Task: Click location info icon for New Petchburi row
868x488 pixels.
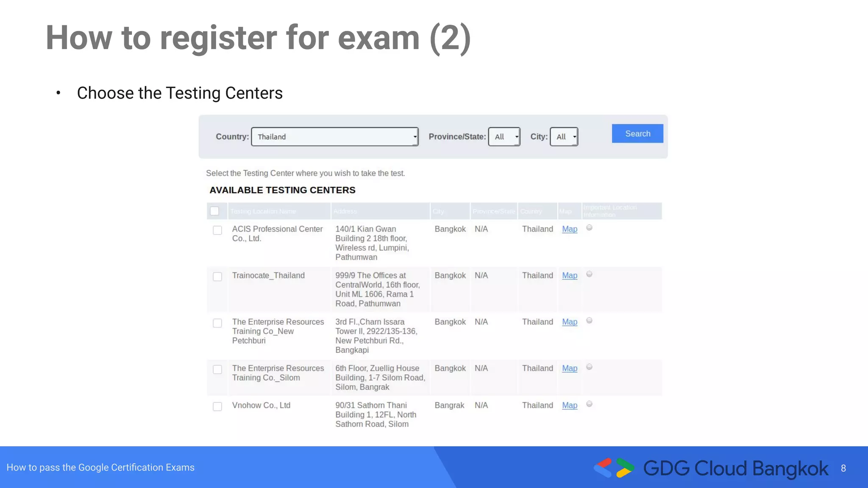Action: coord(589,321)
